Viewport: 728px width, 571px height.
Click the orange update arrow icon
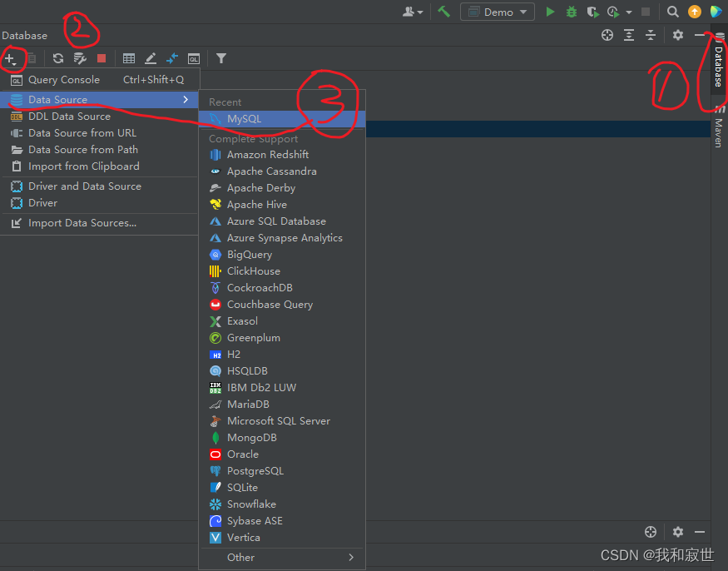694,12
